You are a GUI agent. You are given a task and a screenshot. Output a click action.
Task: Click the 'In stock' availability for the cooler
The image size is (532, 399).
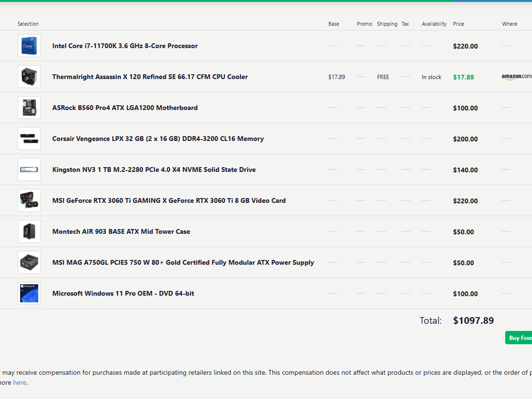point(431,77)
